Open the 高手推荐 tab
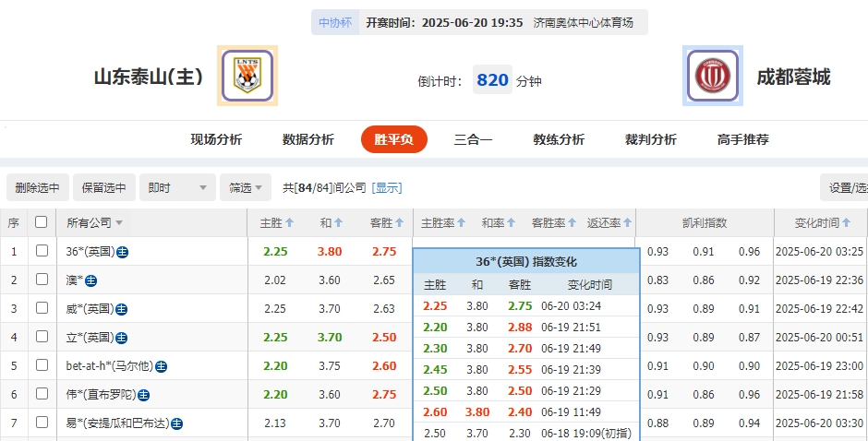The image size is (868, 441). point(742,139)
